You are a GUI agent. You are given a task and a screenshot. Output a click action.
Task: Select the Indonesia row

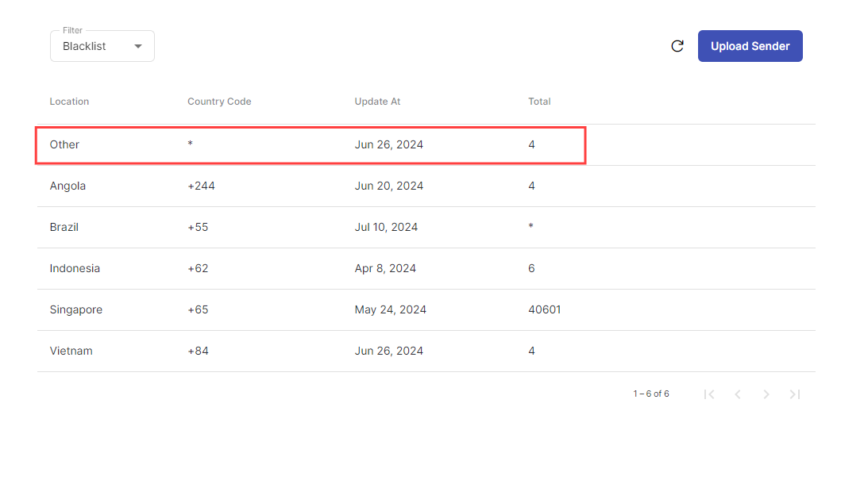click(426, 268)
